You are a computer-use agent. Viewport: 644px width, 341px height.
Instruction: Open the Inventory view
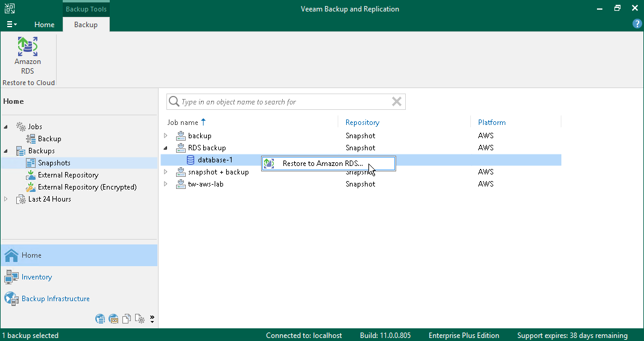(x=37, y=277)
